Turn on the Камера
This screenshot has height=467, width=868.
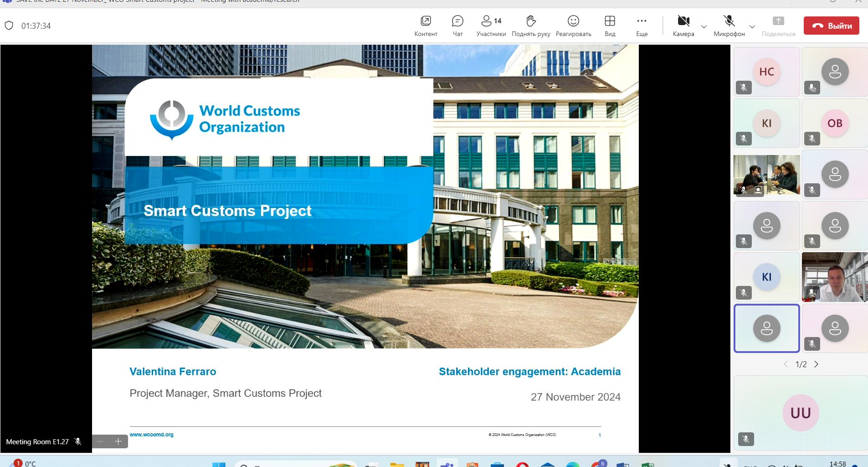[x=683, y=26]
